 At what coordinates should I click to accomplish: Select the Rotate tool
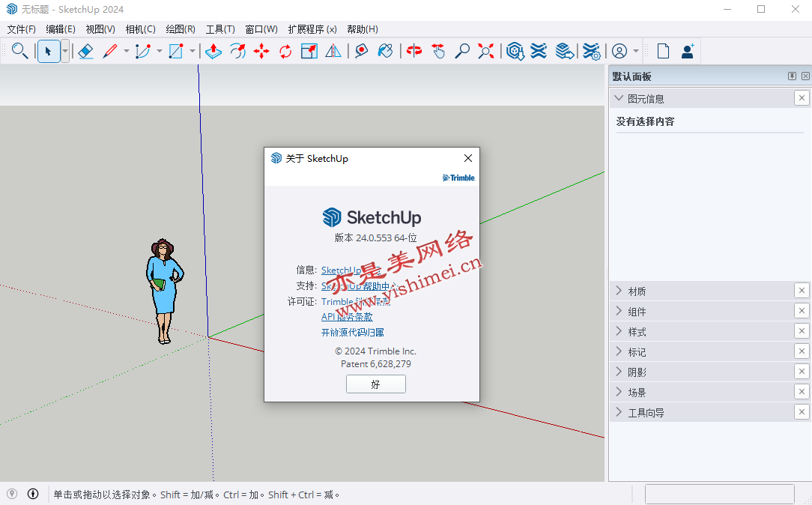(x=285, y=51)
